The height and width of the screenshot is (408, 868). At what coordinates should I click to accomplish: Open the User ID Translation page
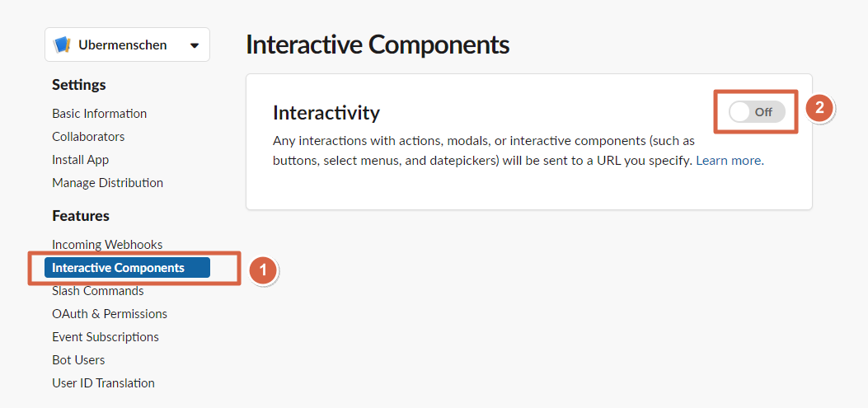tap(103, 383)
